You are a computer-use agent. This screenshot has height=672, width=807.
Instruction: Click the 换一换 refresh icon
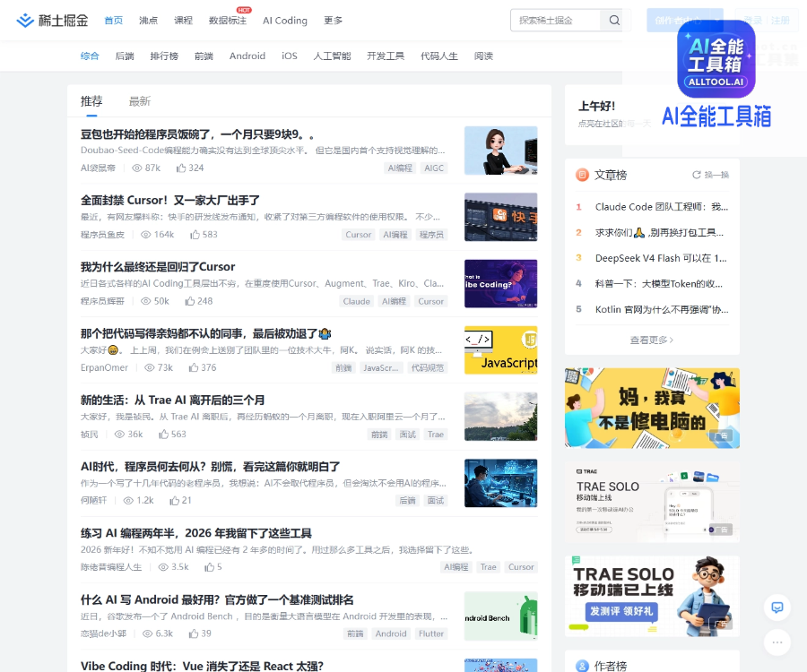coord(697,175)
